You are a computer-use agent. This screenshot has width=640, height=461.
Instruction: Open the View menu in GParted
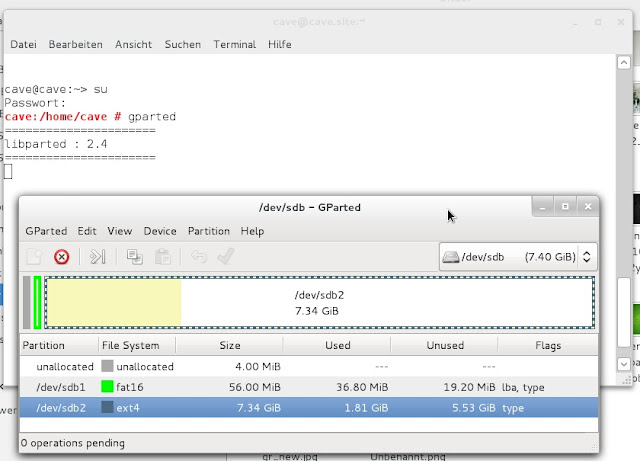[x=120, y=231]
